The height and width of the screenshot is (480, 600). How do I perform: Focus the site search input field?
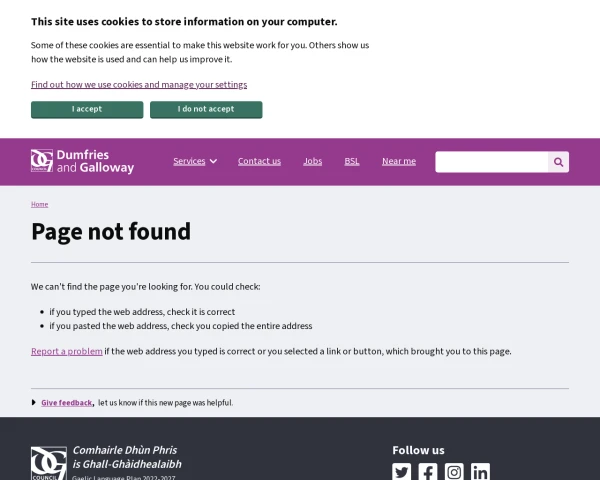click(x=491, y=162)
